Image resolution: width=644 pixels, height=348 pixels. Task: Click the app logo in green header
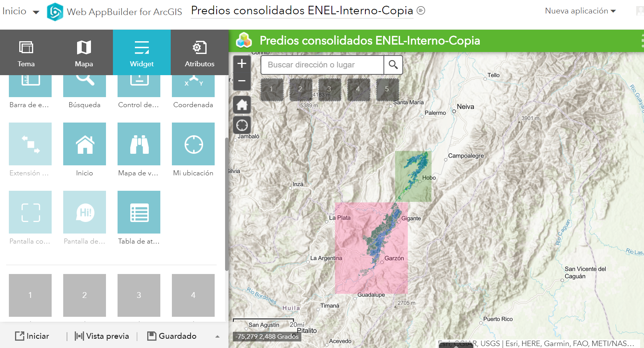point(244,40)
